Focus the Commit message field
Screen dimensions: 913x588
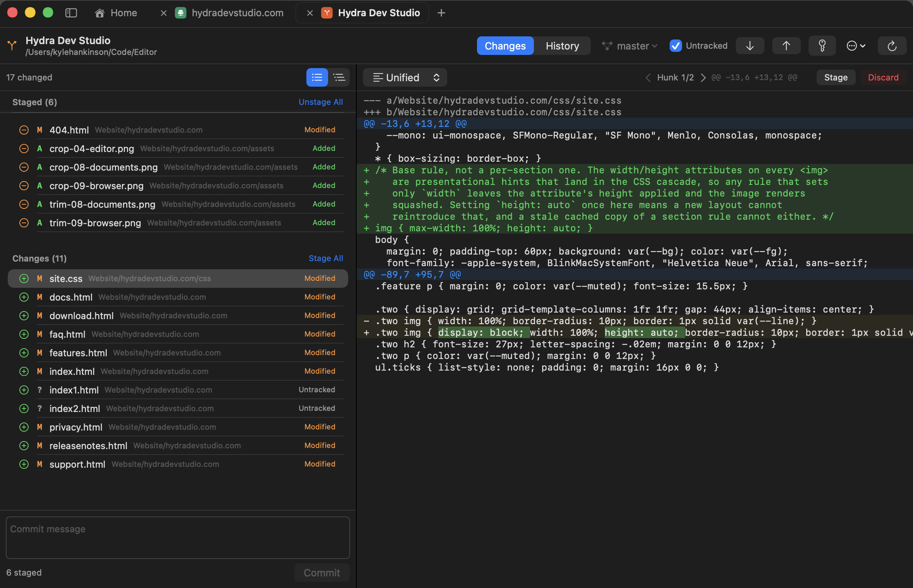click(x=178, y=538)
